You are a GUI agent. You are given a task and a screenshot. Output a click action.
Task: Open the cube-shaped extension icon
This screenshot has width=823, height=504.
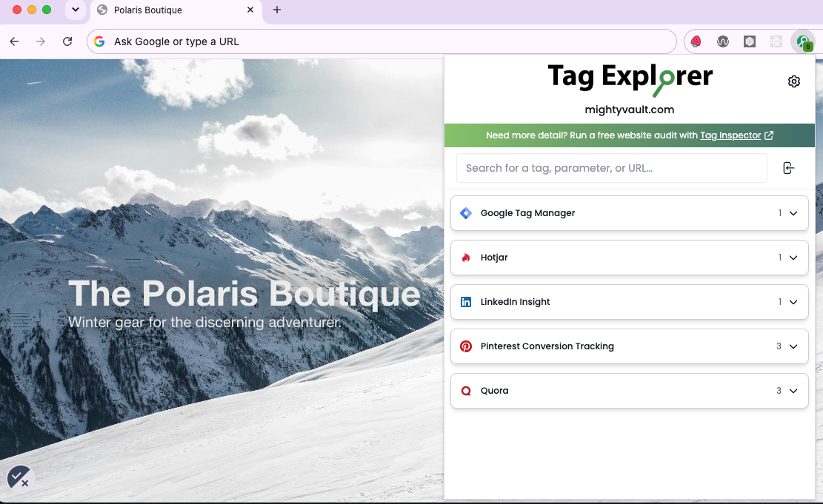point(750,41)
